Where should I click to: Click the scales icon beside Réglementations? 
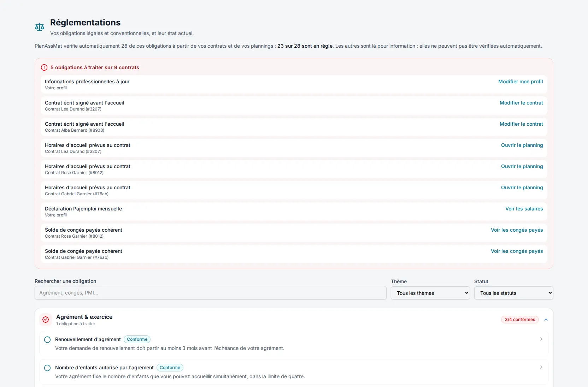click(x=40, y=27)
